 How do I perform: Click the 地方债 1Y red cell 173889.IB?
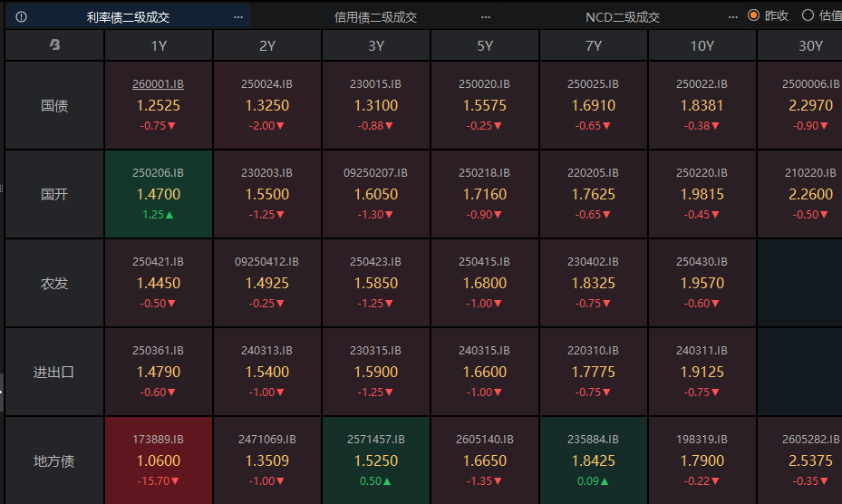159,460
